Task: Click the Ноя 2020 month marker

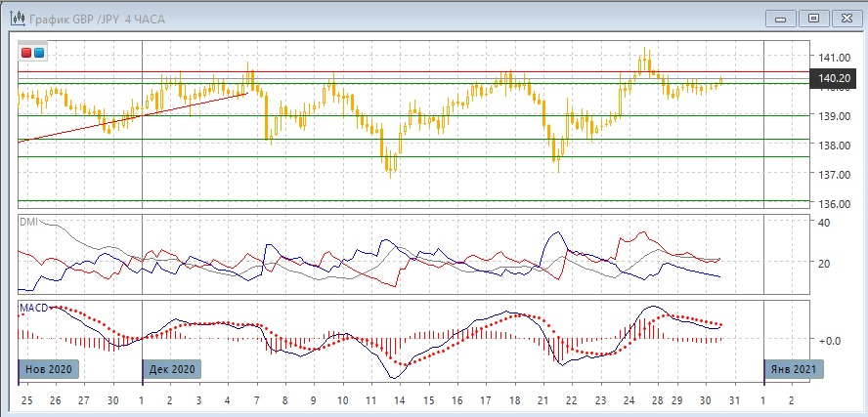Action: coord(48,369)
